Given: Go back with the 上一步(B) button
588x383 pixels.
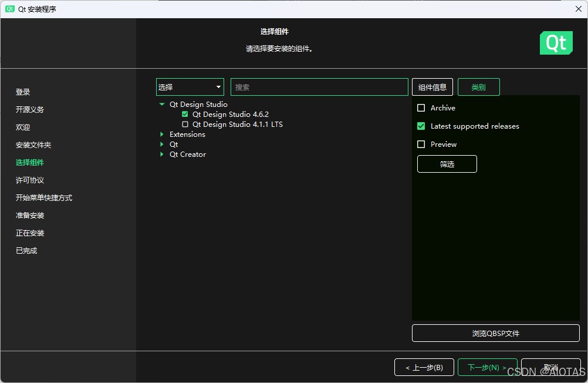Looking at the screenshot, I should point(424,368).
